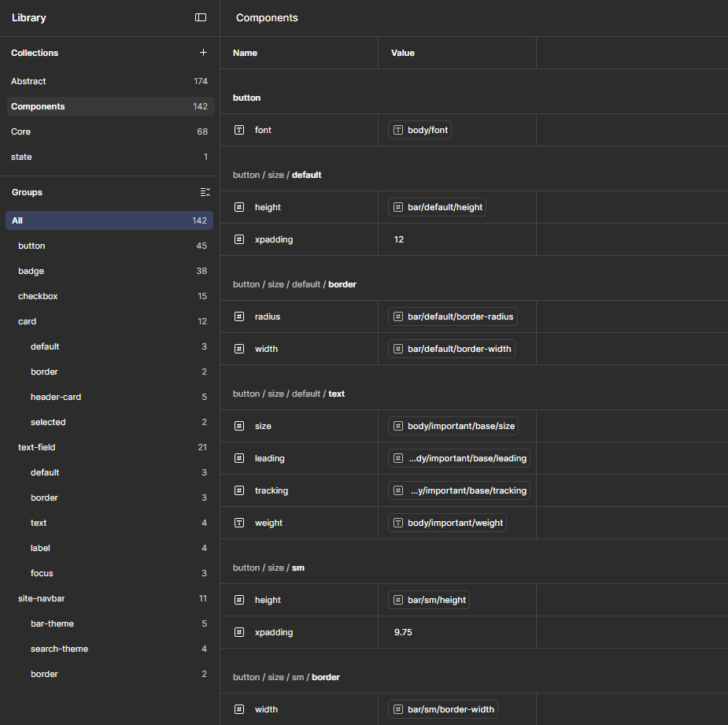Click the text type icon beside font variable

point(239,130)
